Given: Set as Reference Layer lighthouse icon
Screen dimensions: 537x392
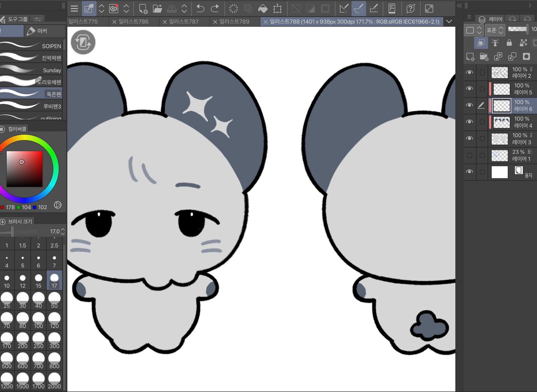Looking at the screenshot, I should pos(495,43).
